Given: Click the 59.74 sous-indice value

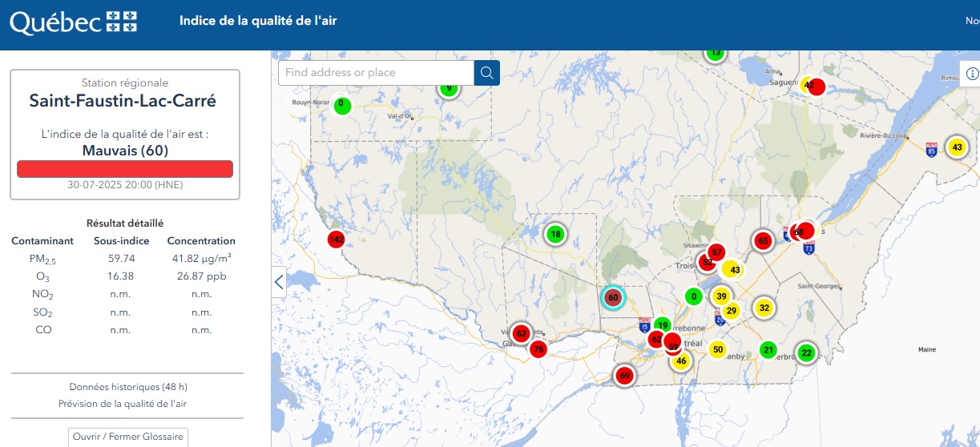Looking at the screenshot, I should 120,259.
